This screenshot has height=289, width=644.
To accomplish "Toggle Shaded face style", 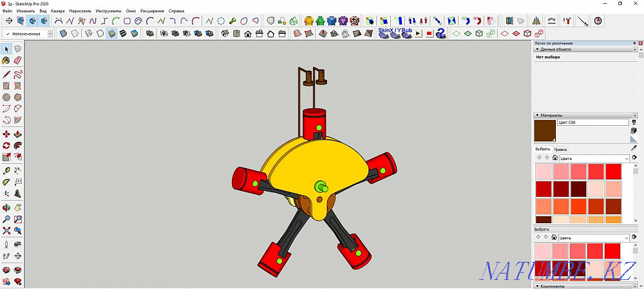I will point(111,34).
